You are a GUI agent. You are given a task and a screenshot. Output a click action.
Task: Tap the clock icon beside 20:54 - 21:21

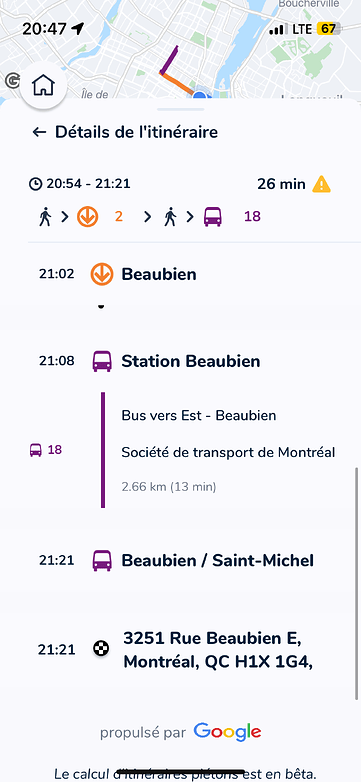pos(35,184)
